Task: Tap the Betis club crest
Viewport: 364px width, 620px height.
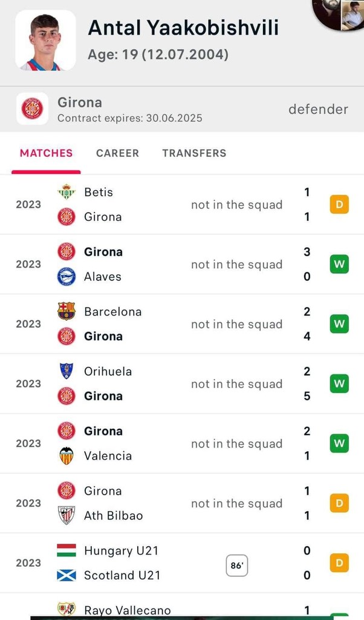Action: 67,192
